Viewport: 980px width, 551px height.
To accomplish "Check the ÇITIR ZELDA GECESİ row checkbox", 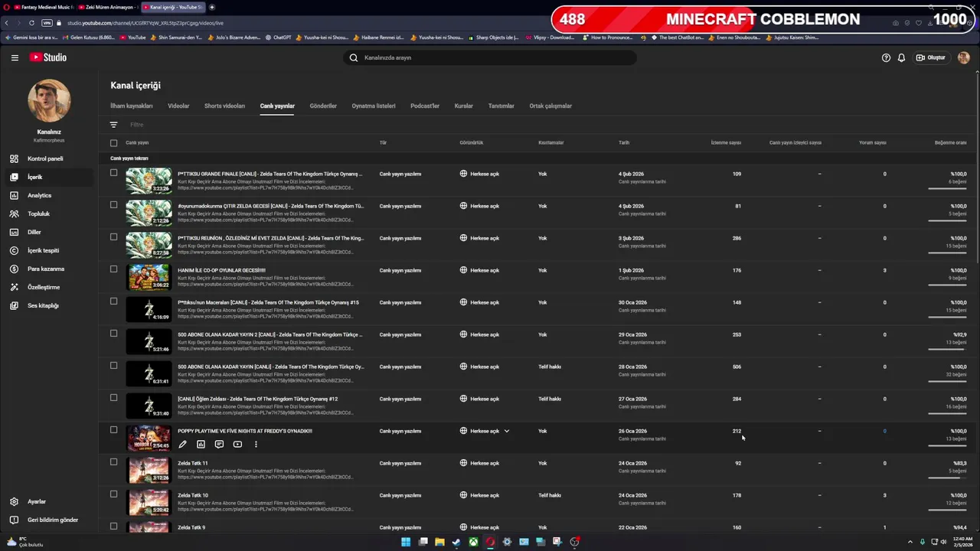I will tap(113, 205).
